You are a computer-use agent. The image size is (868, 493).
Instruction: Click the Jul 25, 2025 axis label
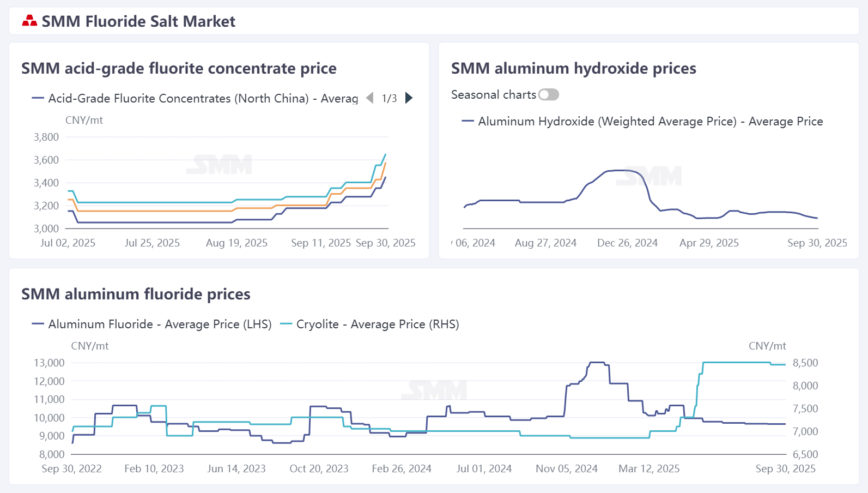152,243
